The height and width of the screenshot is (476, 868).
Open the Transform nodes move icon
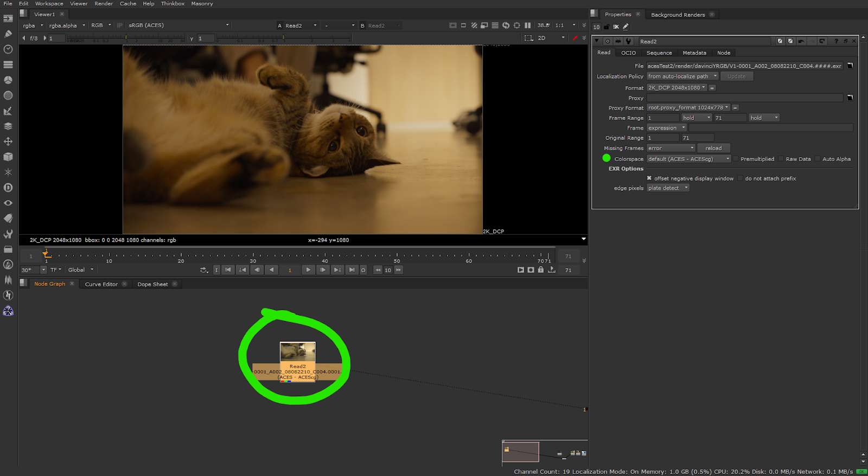click(8, 141)
